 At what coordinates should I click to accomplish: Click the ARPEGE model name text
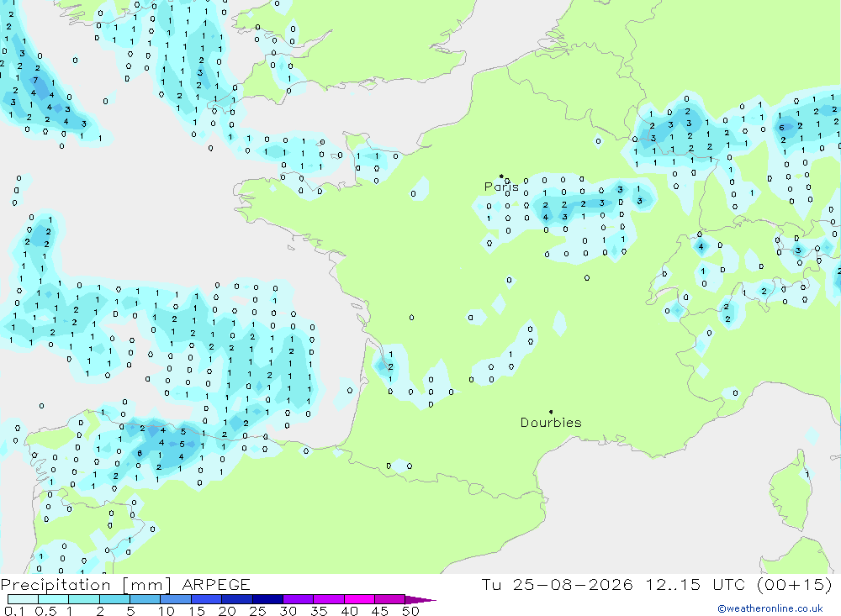click(215, 584)
